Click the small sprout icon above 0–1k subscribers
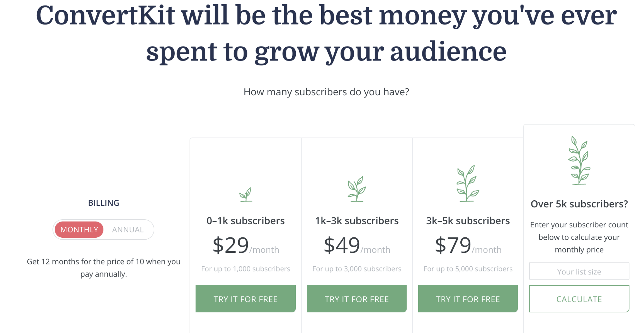The image size is (644, 333). (246, 195)
